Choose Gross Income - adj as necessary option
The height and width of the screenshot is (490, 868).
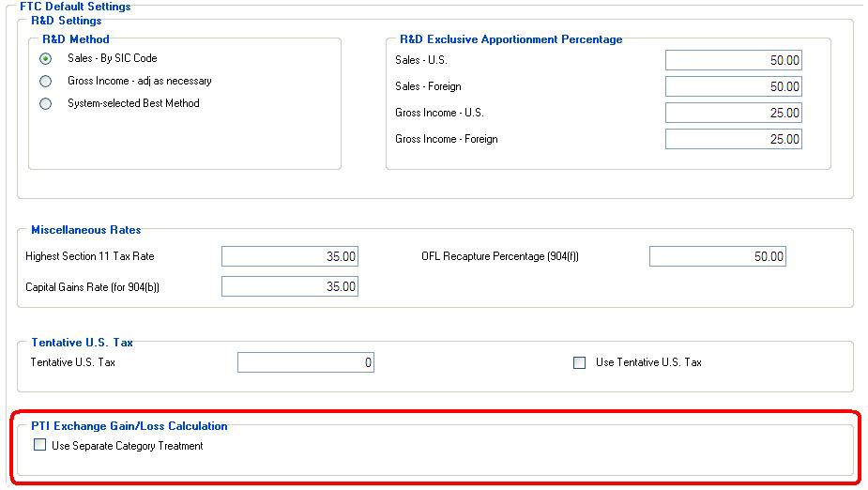point(45,81)
